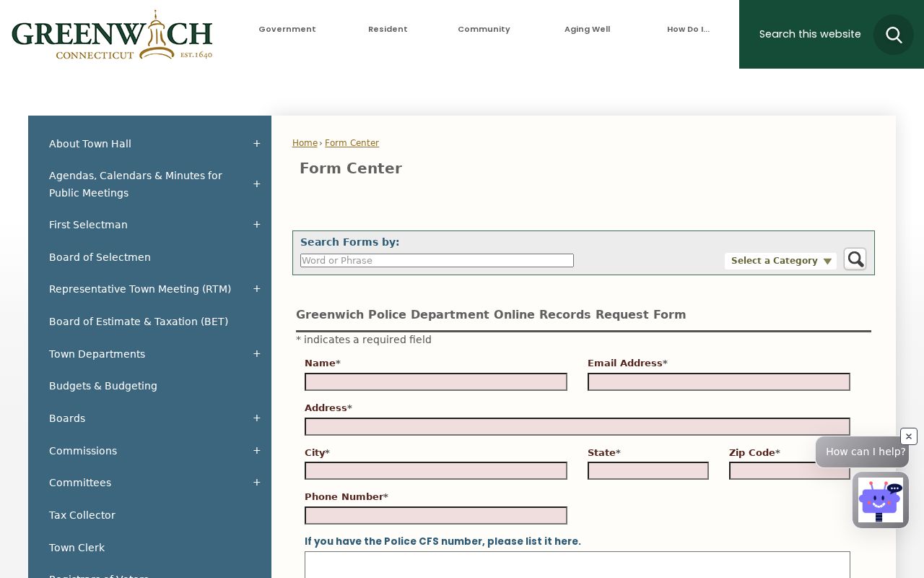Viewport: 924px width, 578px height.
Task: Click into the Address field
Action: (577, 426)
